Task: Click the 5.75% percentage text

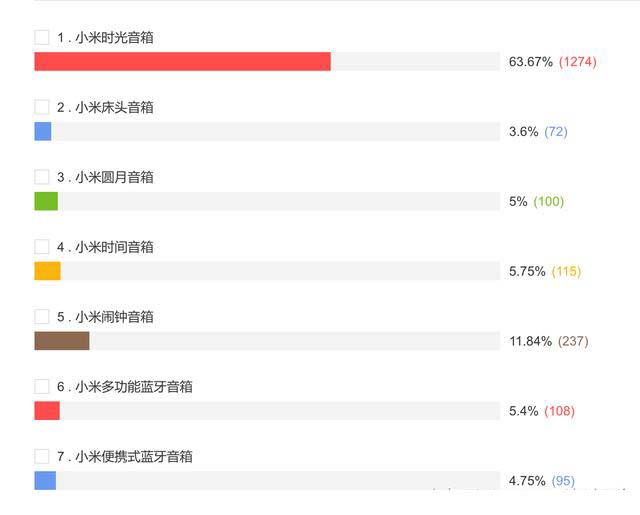Action: [526, 271]
